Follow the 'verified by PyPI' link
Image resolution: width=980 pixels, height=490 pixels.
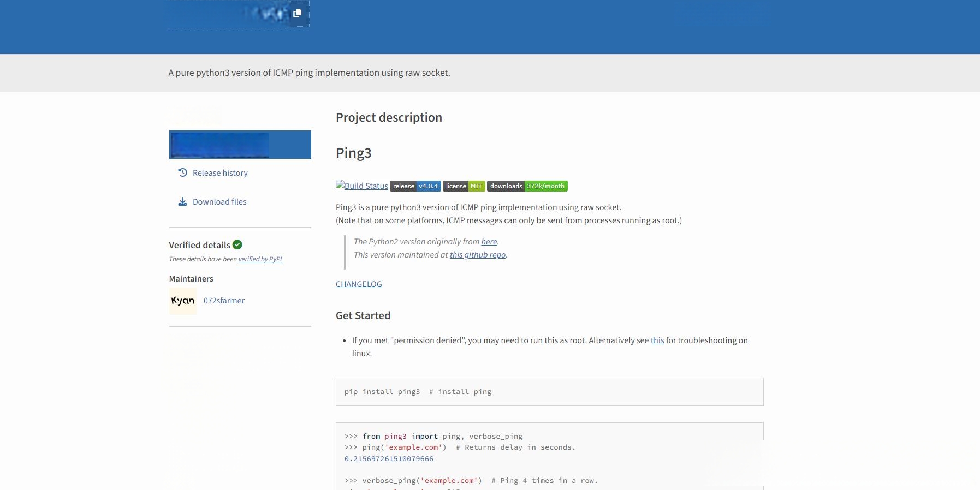pos(260,259)
